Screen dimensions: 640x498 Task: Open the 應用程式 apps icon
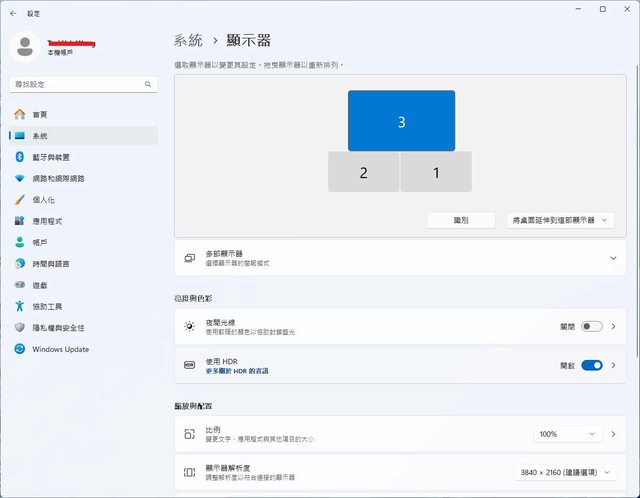click(19, 221)
